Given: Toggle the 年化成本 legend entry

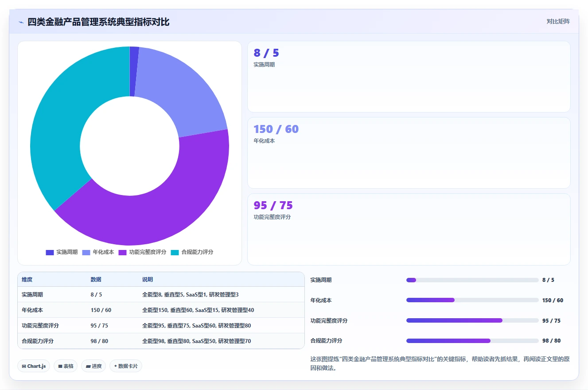Looking at the screenshot, I should click(98, 252).
